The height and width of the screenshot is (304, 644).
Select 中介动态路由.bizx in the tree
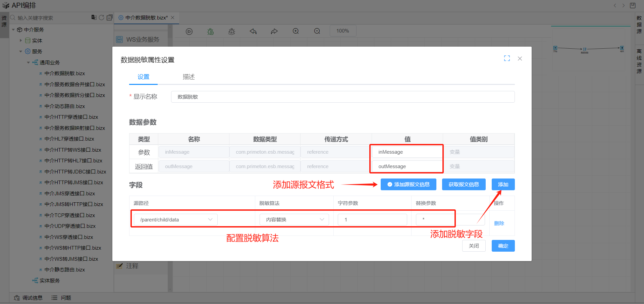[65, 106]
